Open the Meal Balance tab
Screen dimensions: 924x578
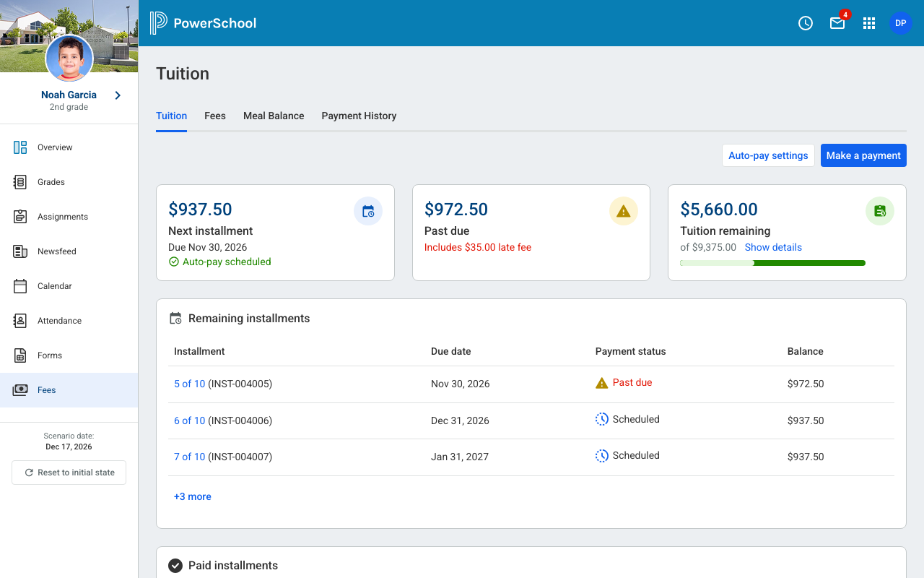274,116
